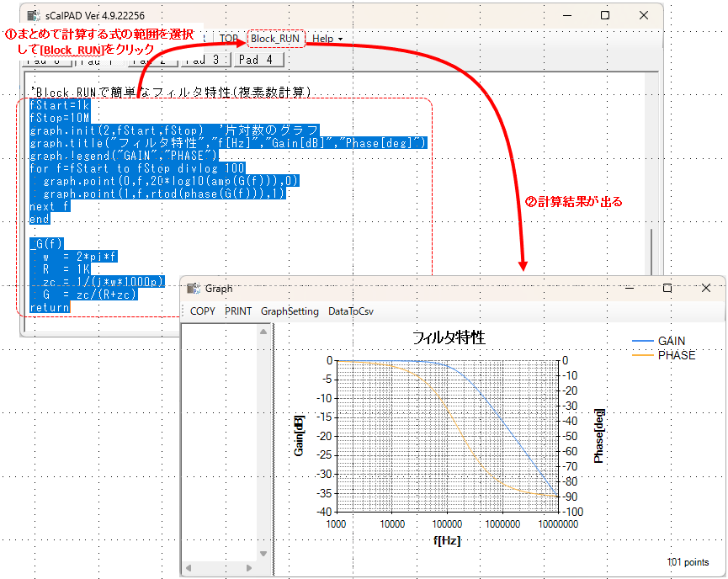Screen dimensions: 728x579
Task: Switch to the Pad 3 tab
Action: tap(205, 60)
